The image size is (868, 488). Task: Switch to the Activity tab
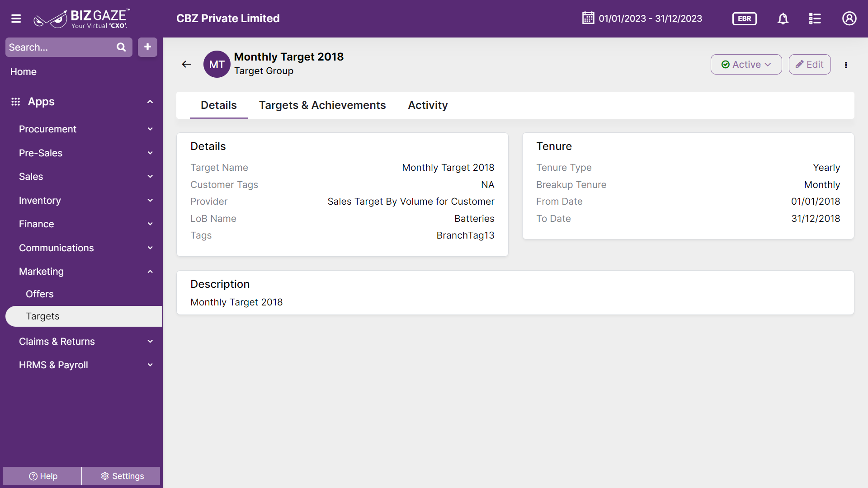pos(428,105)
